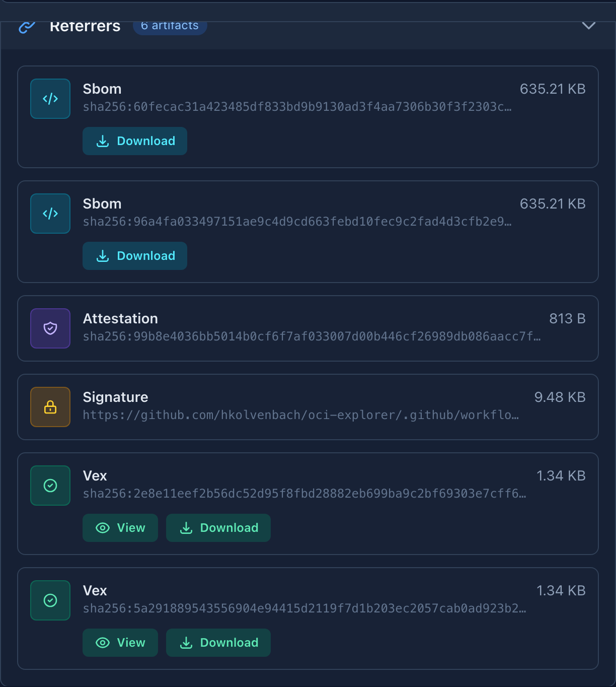Click the Attestation shield icon
616x687 pixels.
[x=50, y=328]
